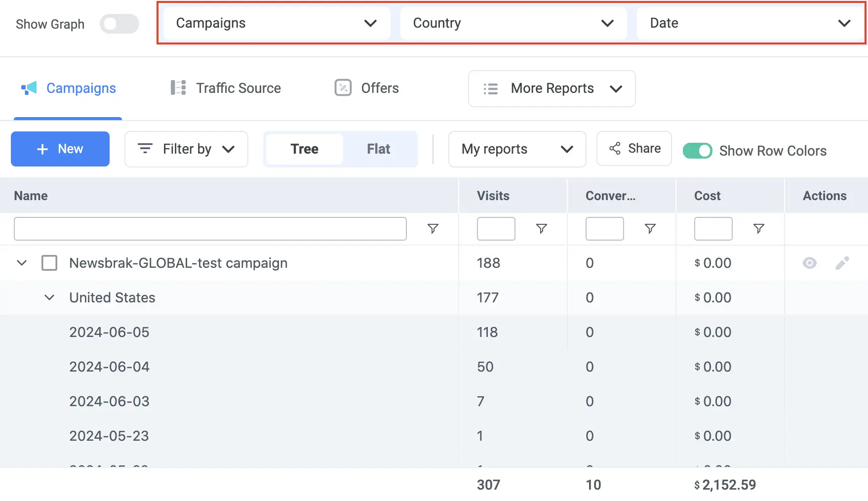This screenshot has width=868, height=501.
Task: Select the Tree view option
Action: point(304,149)
